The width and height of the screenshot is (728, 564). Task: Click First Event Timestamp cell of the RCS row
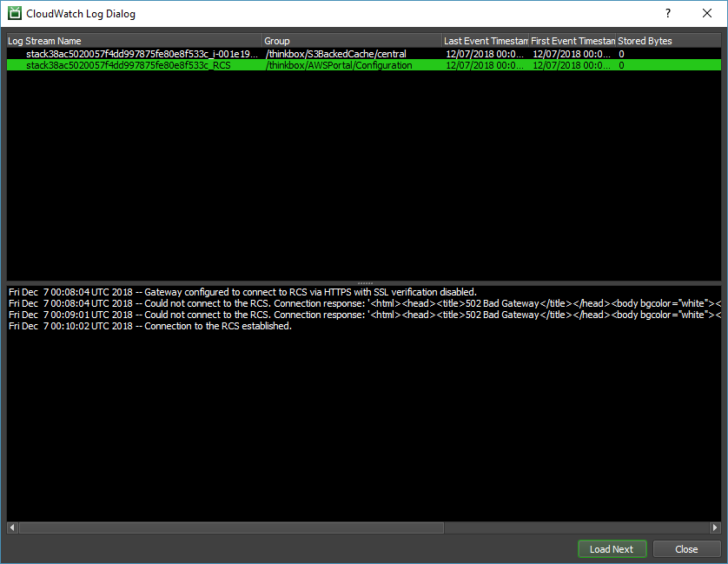click(572, 65)
